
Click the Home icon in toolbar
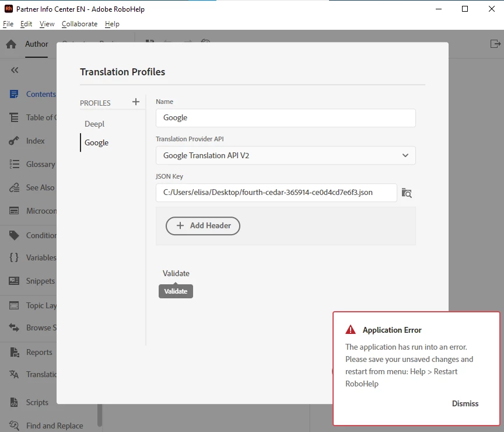point(11,44)
